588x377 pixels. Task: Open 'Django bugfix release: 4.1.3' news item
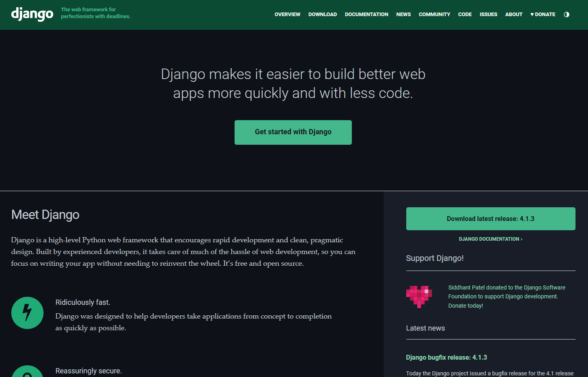447,357
